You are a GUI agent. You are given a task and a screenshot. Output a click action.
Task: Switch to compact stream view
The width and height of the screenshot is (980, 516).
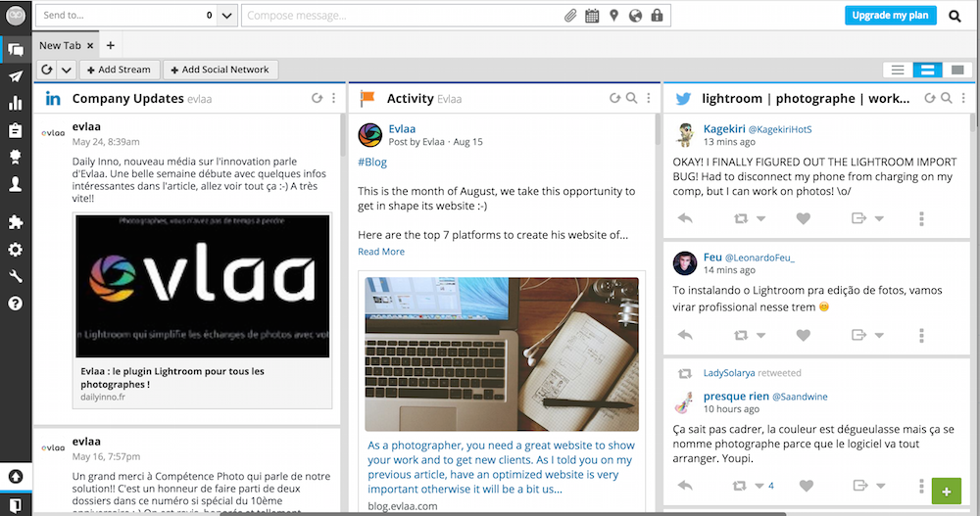point(898,70)
